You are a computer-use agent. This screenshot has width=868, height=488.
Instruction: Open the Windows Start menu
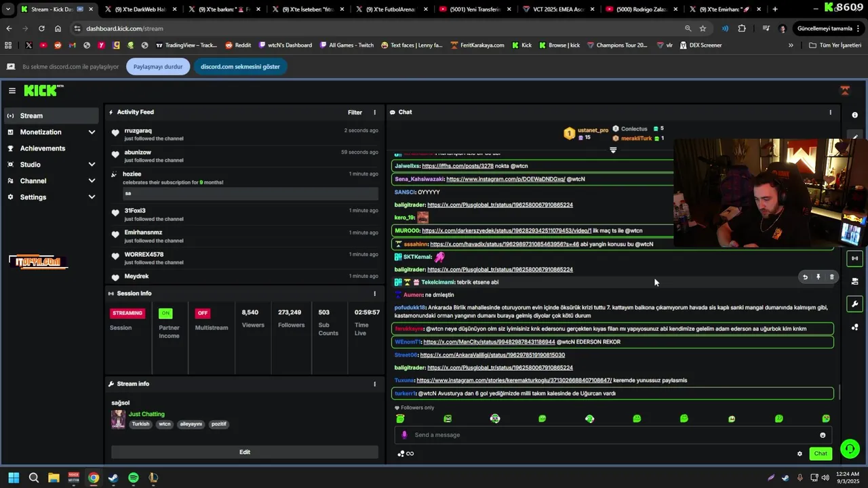[x=14, y=478]
